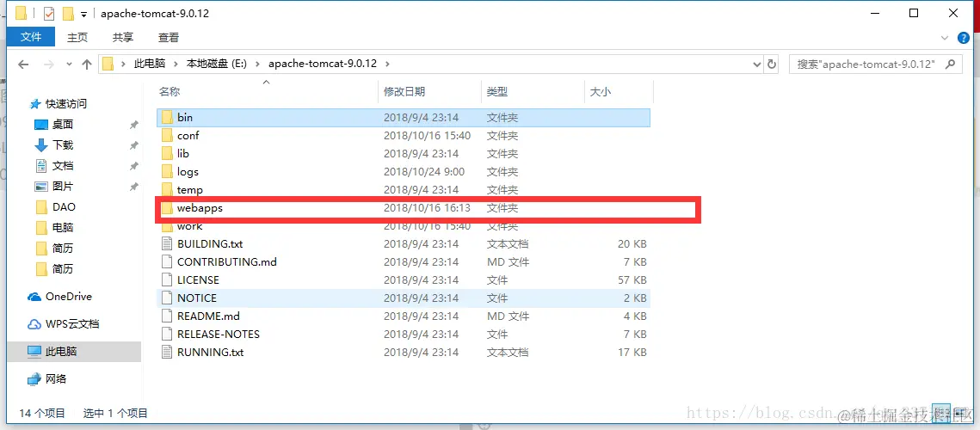Go up one folder level
The width and height of the screenshot is (980, 430).
tap(87, 64)
